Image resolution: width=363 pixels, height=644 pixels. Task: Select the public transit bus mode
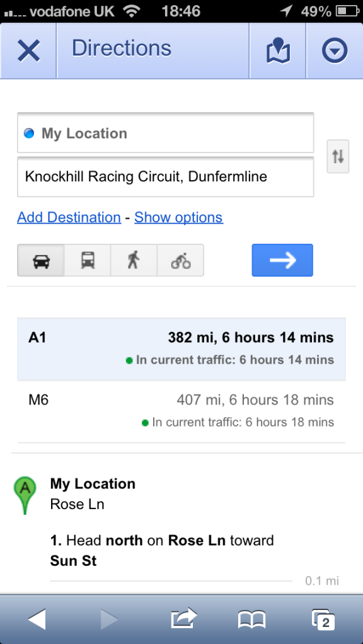pos(88,260)
